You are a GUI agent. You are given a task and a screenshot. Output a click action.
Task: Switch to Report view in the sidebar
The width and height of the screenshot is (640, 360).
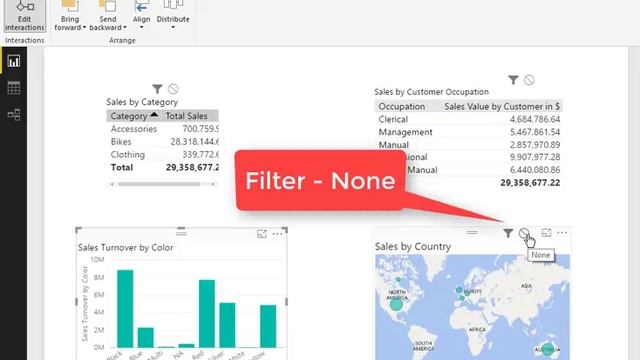pyautogui.click(x=14, y=61)
